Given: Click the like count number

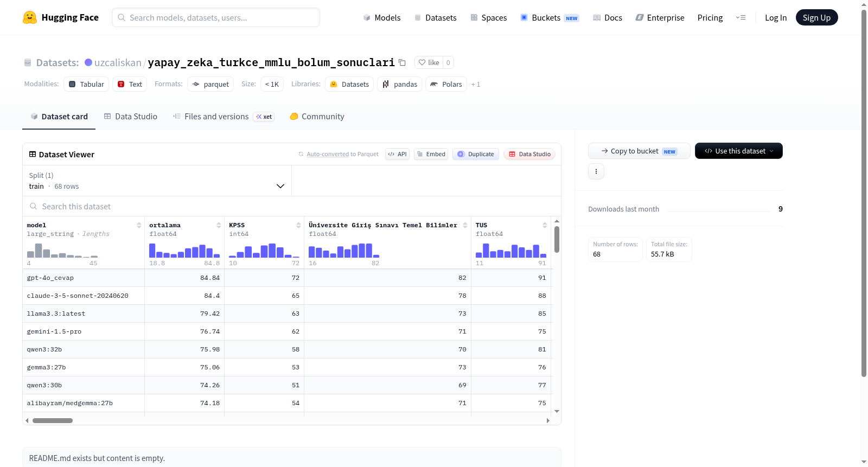Looking at the screenshot, I should click(448, 62).
